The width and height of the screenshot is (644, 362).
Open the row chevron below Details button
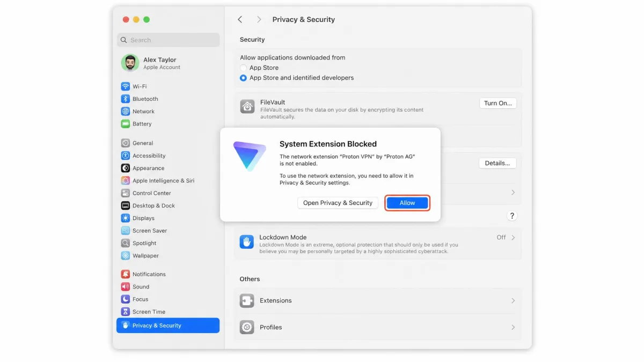(513, 193)
